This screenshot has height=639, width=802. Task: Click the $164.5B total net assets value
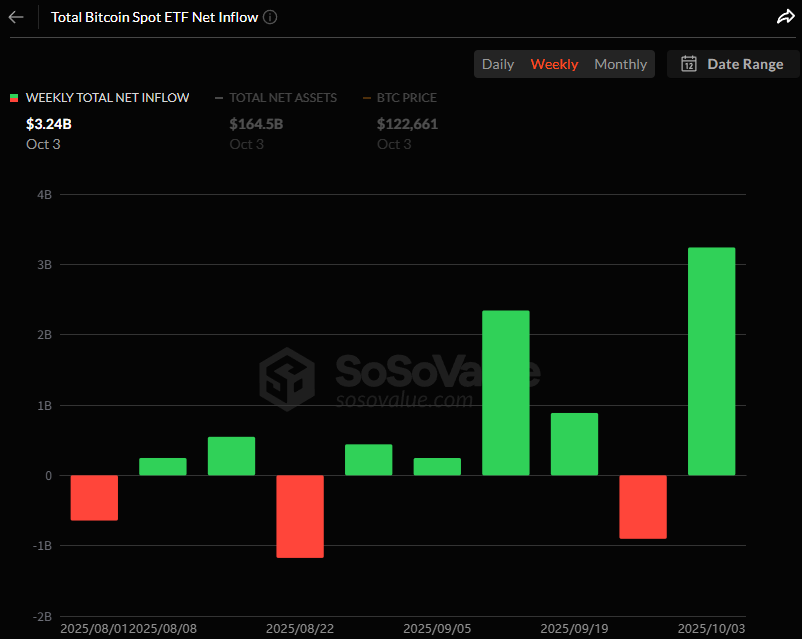256,124
